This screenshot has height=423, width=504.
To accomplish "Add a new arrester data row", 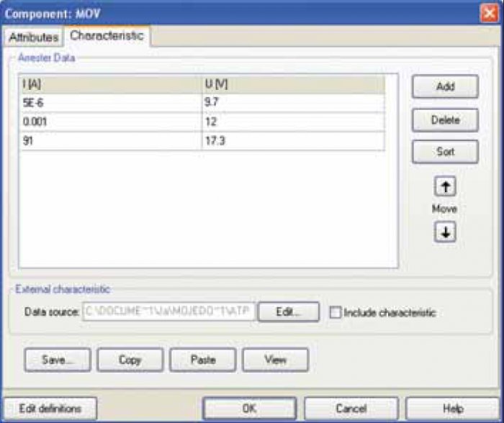I will tap(445, 86).
